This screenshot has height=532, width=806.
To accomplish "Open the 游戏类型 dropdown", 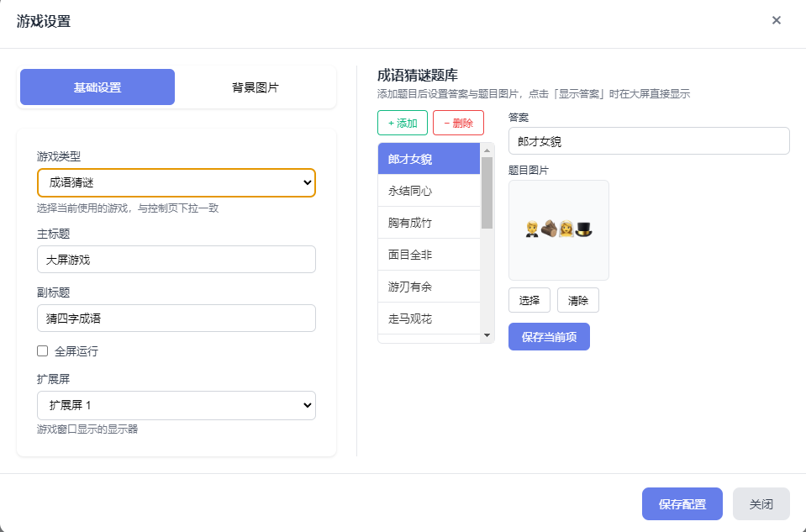I will point(176,182).
